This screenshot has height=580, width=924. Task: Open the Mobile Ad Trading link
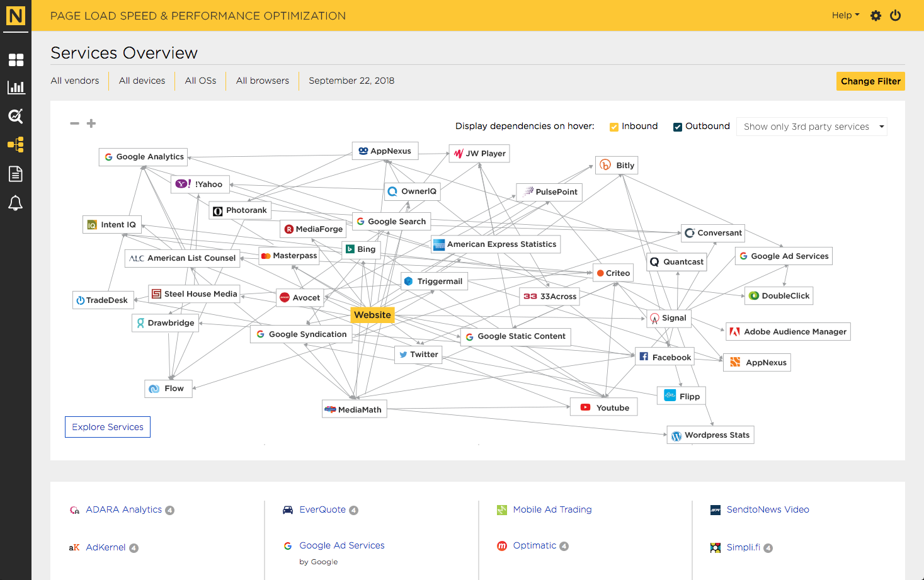click(x=552, y=509)
